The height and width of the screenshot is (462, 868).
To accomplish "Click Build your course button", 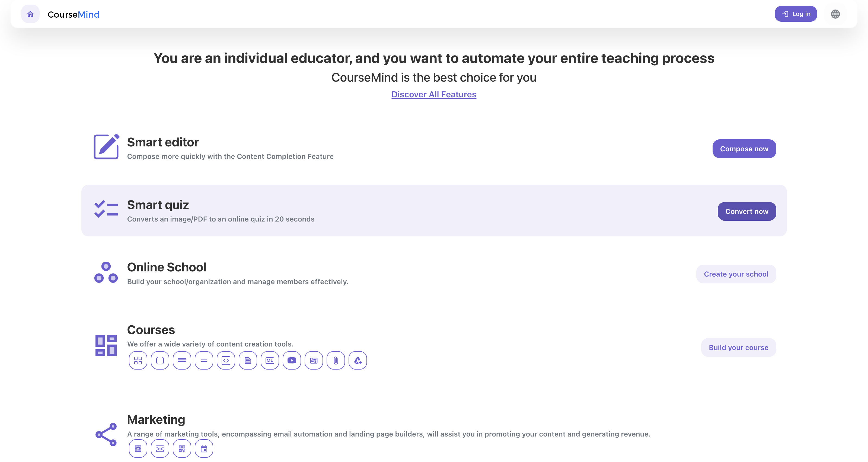I will [x=738, y=347].
